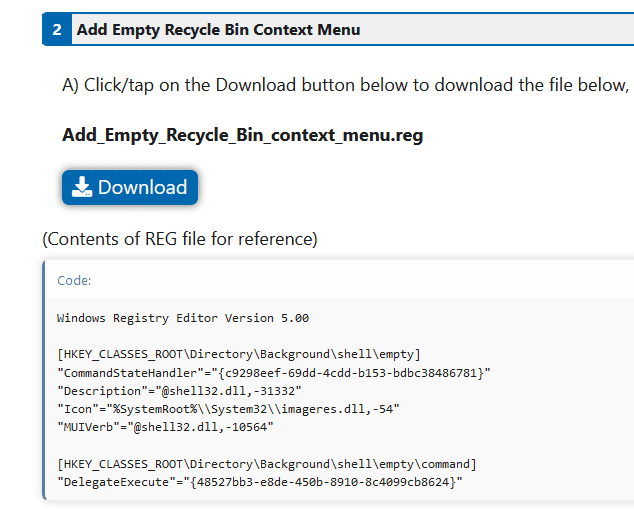Screen dimensions: 634x509
Task: Click the download tray icon inside the button
Action: 82,187
